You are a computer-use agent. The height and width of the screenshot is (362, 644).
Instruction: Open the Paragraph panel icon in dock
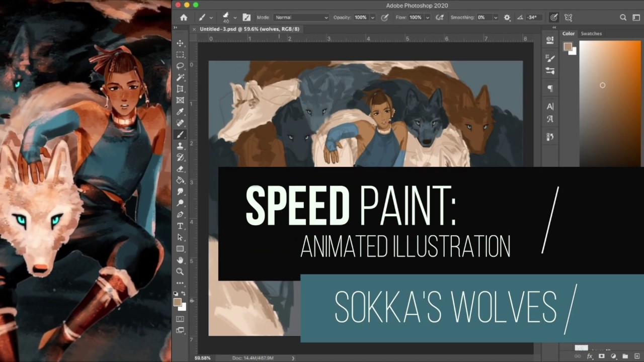click(550, 88)
